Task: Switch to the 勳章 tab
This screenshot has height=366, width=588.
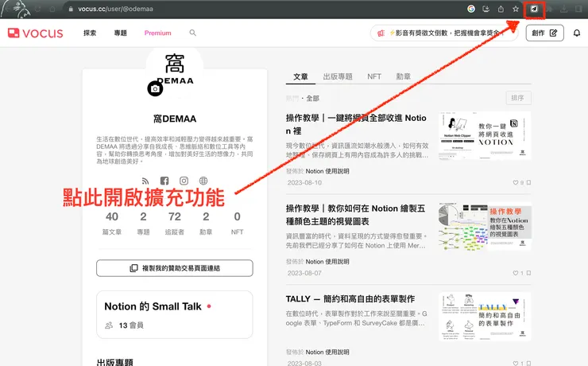Action: (403, 76)
